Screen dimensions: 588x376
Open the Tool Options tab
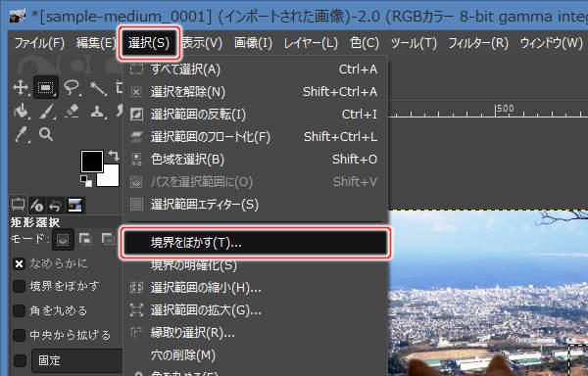(x=18, y=205)
